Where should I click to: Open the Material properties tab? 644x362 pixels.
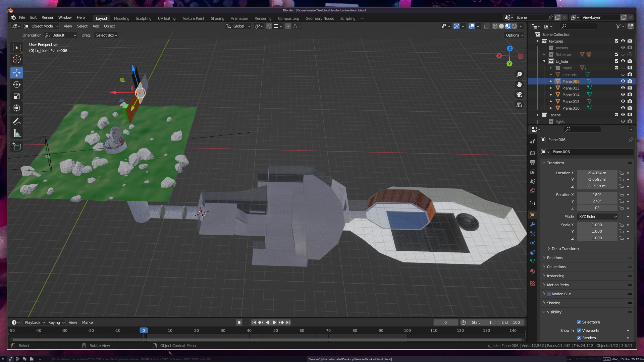533,271
